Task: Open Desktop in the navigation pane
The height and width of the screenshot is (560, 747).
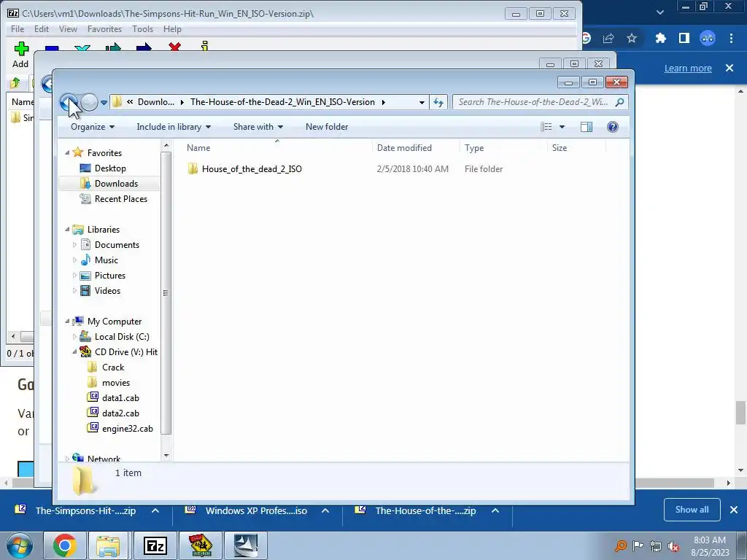Action: 110,168
